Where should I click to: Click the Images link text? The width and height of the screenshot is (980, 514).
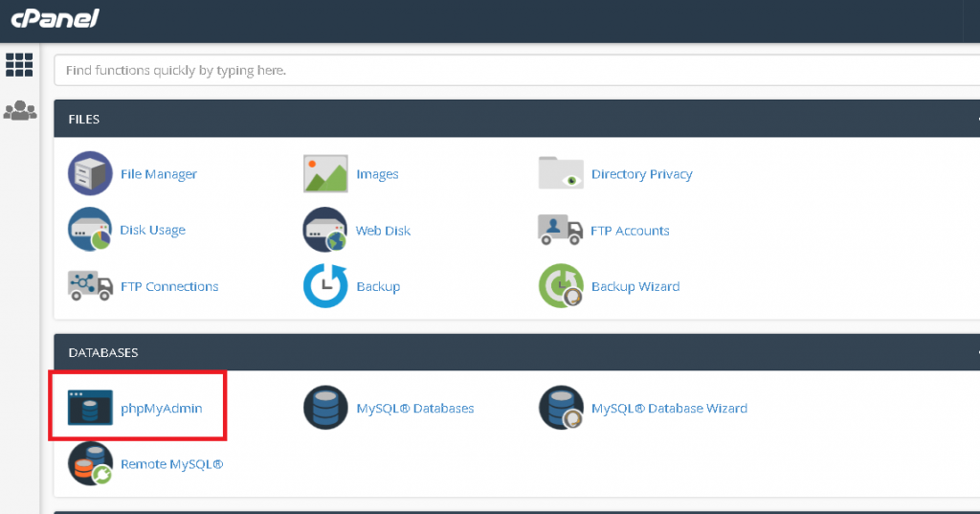pyautogui.click(x=377, y=174)
